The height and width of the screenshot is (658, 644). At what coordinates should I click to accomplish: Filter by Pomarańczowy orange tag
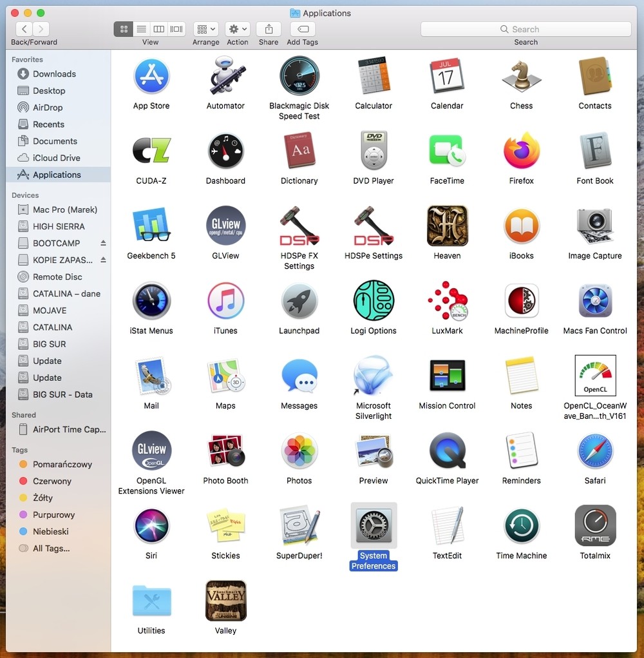point(58,464)
